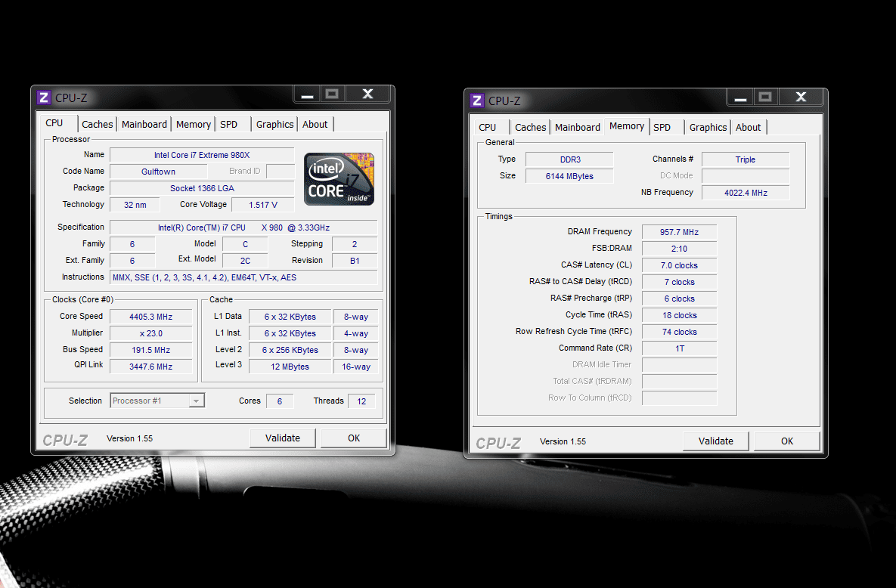Click the tRP value 6 clocks
Image resolution: width=896 pixels, height=588 pixels.
point(679,299)
